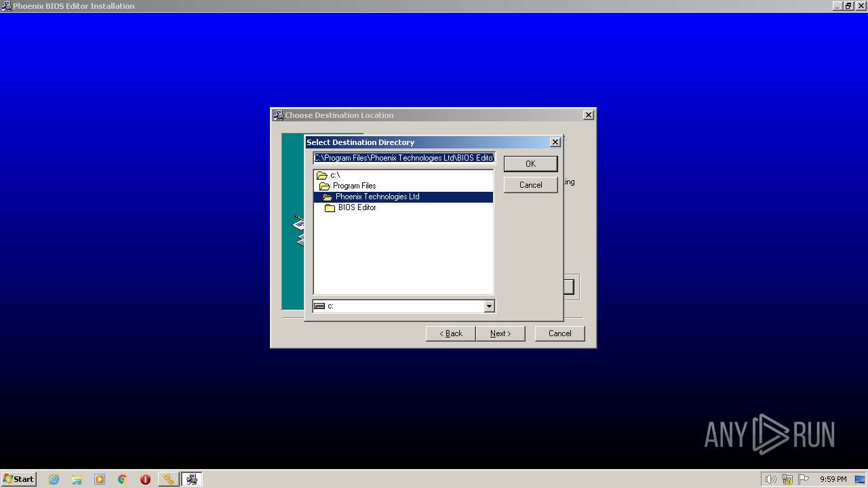Click the yellow tool taskbar icon
The height and width of the screenshot is (488, 868).
(168, 479)
